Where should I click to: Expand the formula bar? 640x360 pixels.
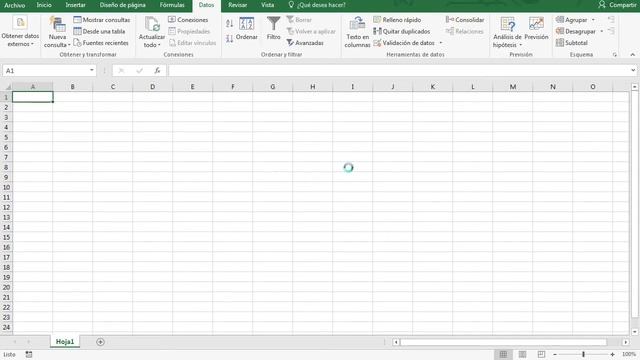click(x=633, y=70)
